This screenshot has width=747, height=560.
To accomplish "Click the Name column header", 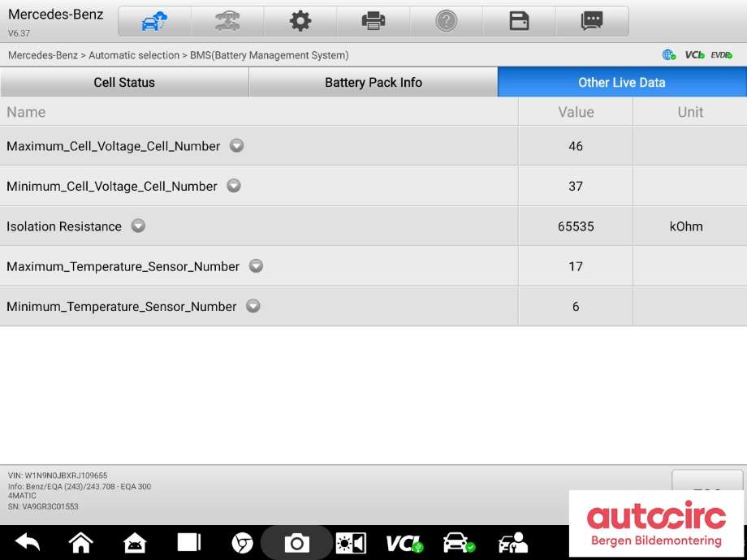I will coord(26,112).
